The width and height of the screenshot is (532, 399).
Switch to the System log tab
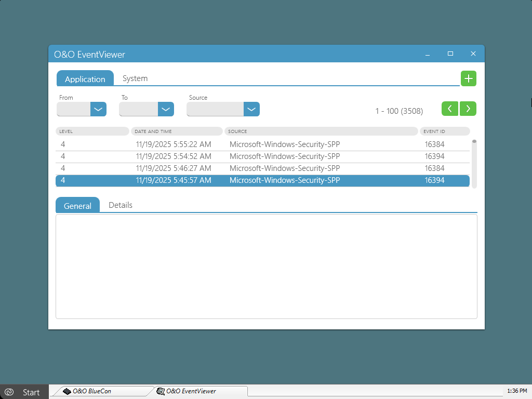[x=135, y=78]
